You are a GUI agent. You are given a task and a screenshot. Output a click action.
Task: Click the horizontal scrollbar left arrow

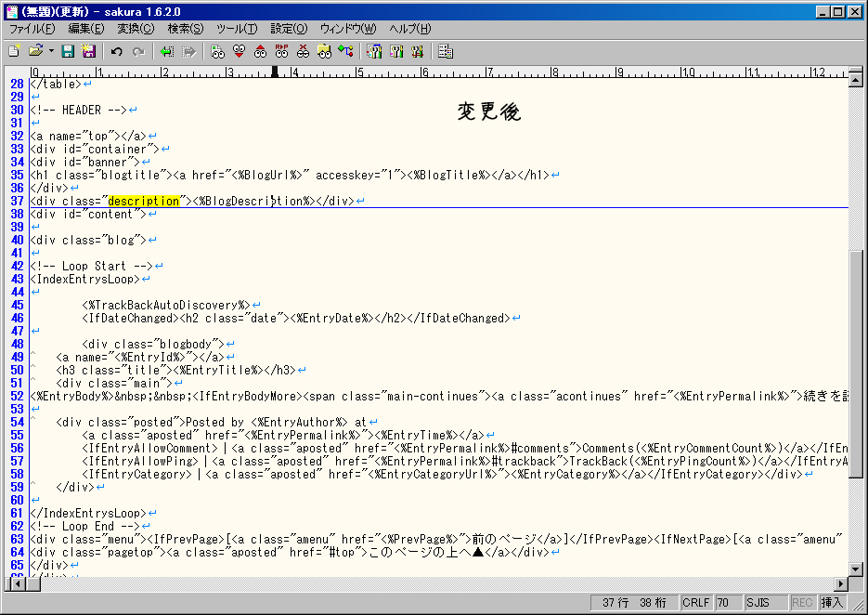[x=19, y=583]
